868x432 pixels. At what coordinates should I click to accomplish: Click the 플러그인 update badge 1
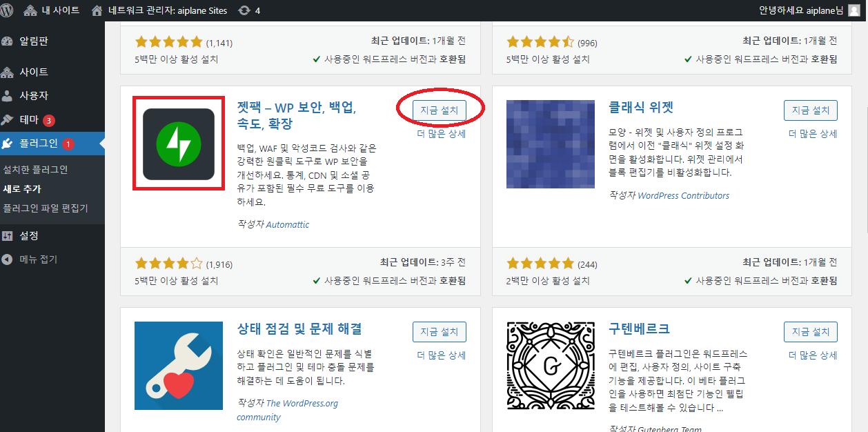pyautogui.click(x=68, y=144)
